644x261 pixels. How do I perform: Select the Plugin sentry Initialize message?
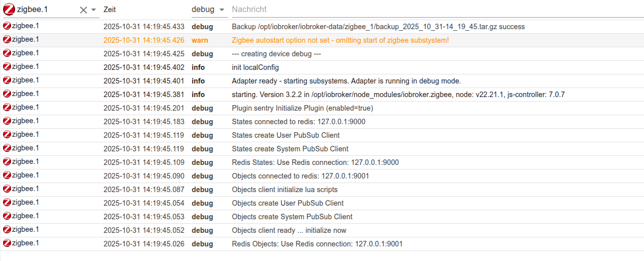click(302, 108)
